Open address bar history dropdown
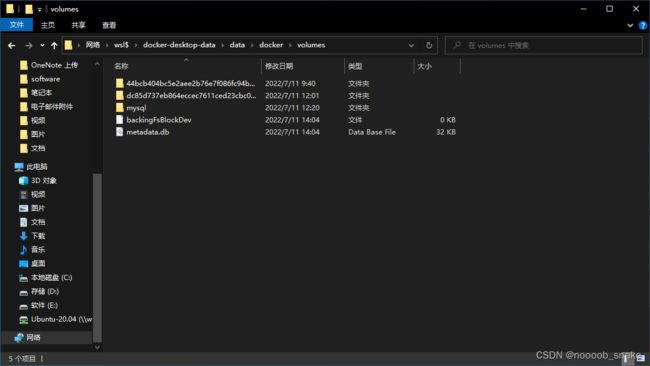 pos(411,45)
